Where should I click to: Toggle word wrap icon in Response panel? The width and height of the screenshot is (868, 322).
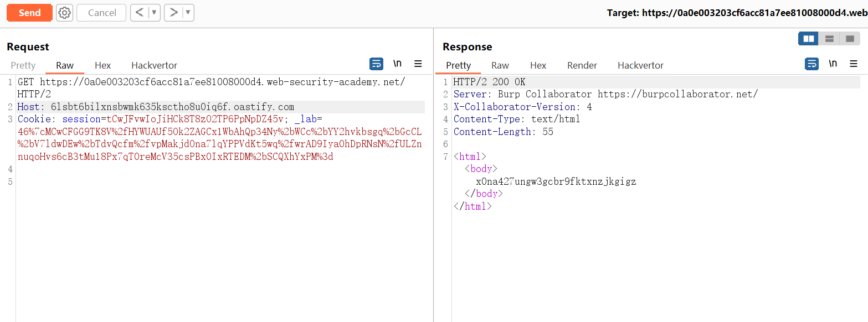click(x=811, y=64)
